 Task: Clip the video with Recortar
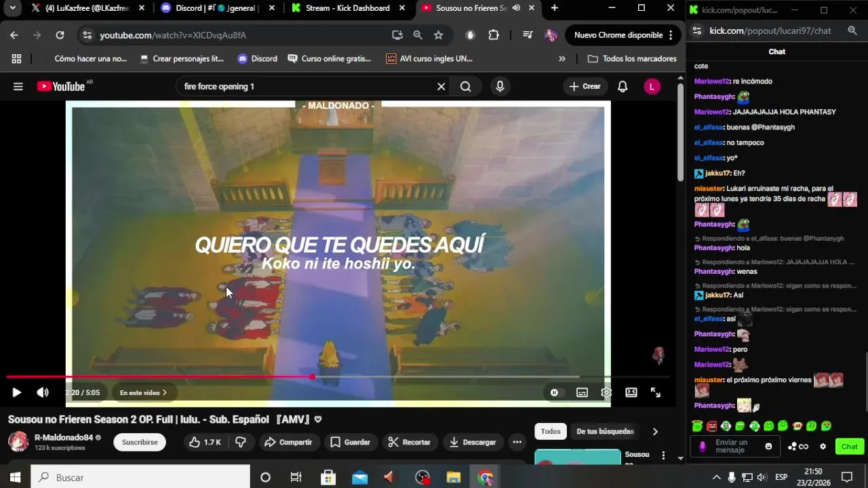(x=409, y=442)
